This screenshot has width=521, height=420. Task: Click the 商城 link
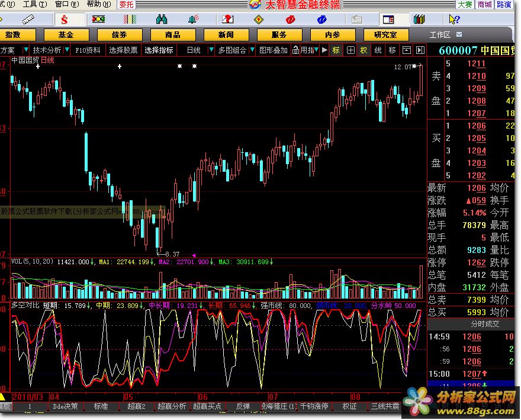[484, 4]
